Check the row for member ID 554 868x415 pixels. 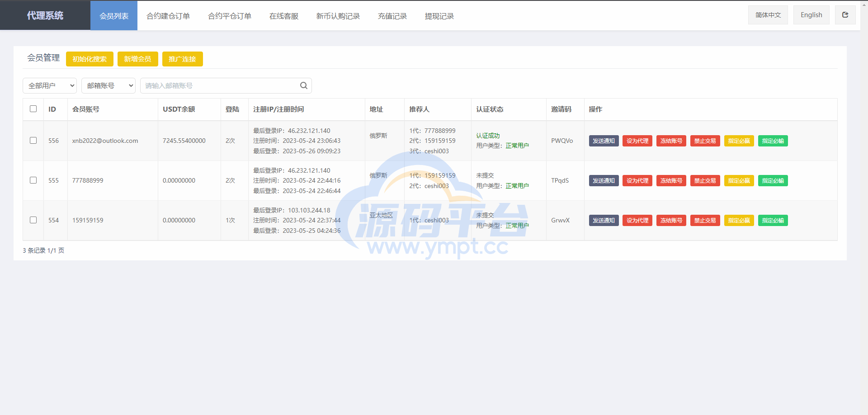pos(33,220)
